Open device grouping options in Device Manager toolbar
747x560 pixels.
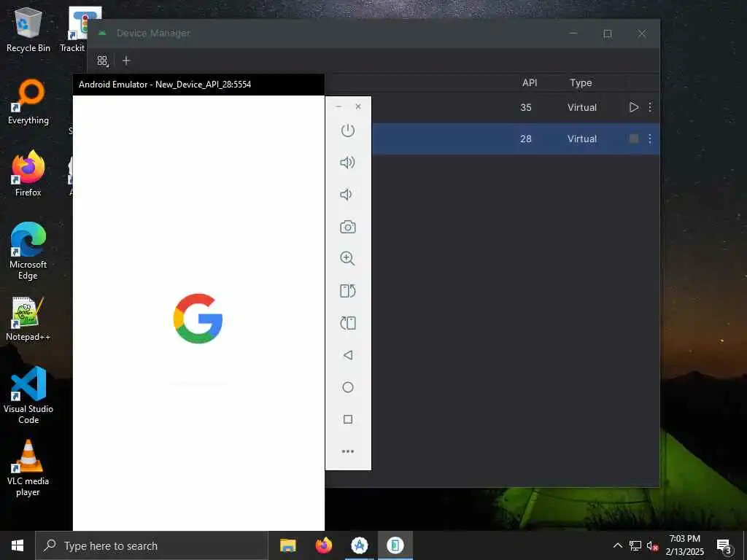[x=102, y=61]
